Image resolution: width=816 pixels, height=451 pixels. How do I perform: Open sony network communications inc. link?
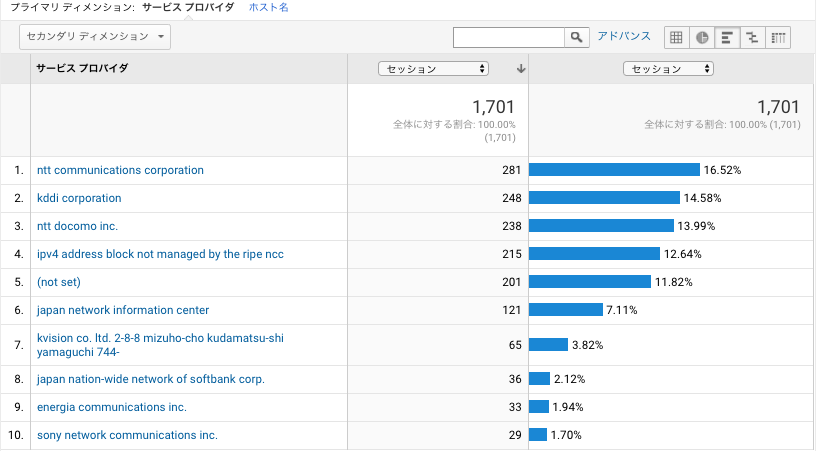pyautogui.click(x=128, y=435)
